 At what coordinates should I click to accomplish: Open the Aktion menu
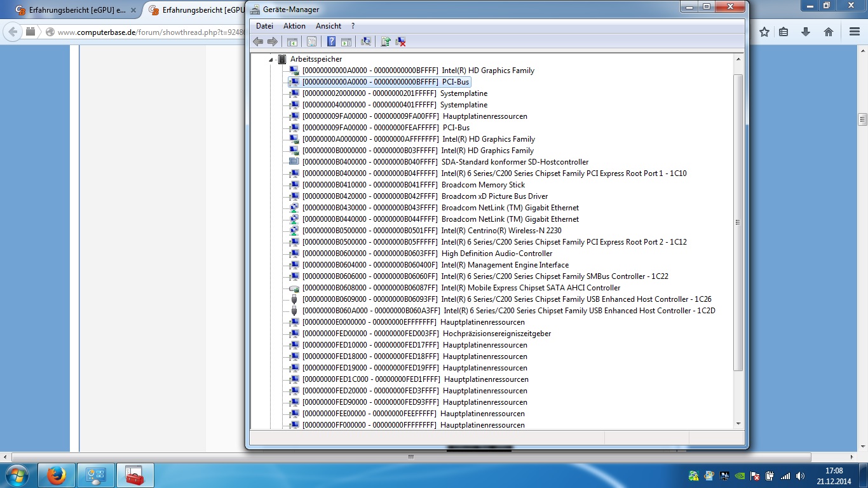pos(294,26)
